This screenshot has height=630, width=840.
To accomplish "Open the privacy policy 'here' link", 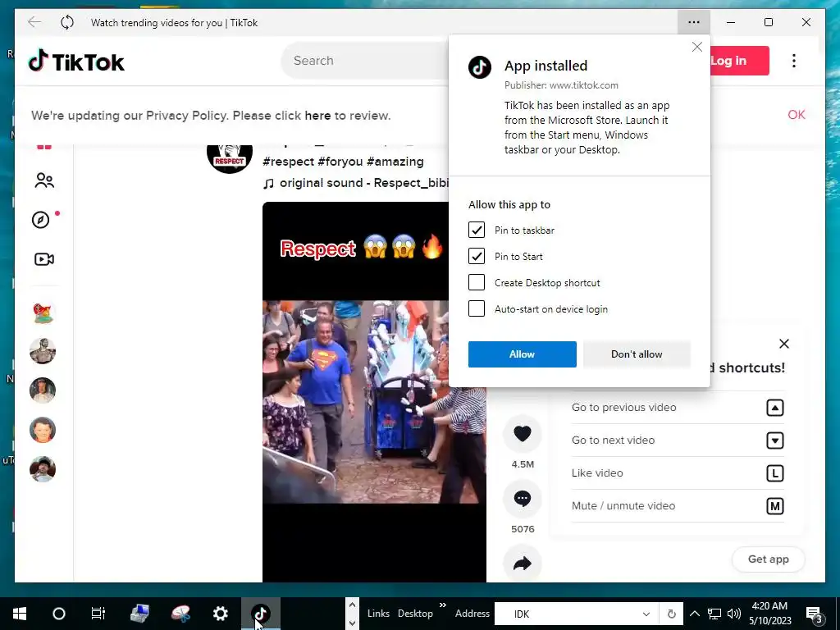I will pos(317,115).
